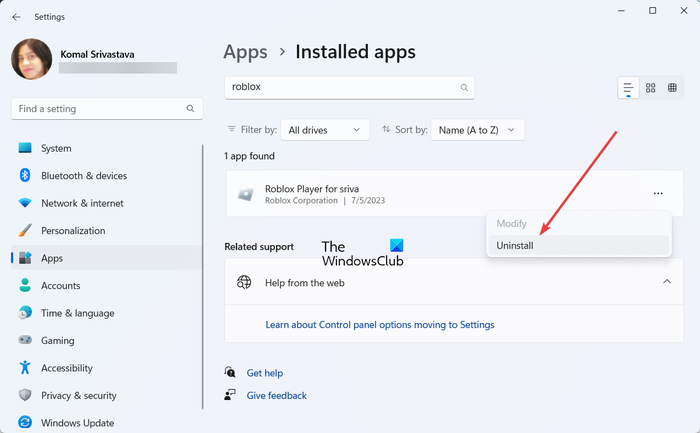
Task: Select Uninstall from the context menu
Action: pos(515,245)
